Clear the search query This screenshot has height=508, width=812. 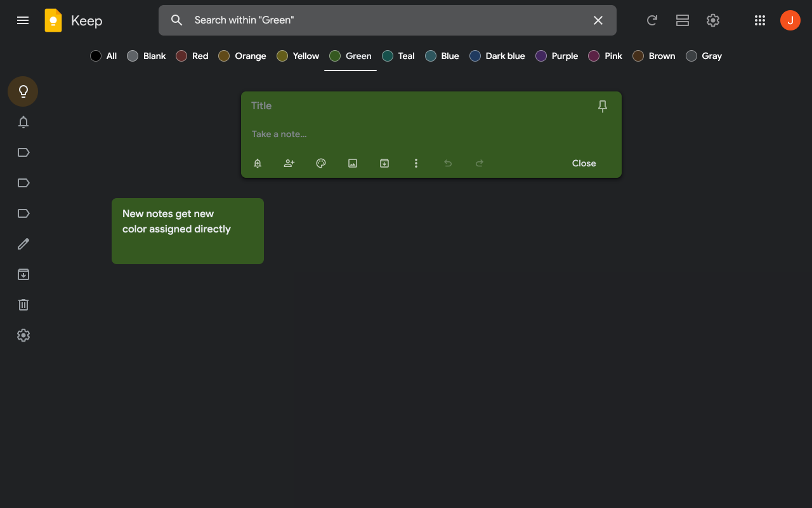coord(598,20)
